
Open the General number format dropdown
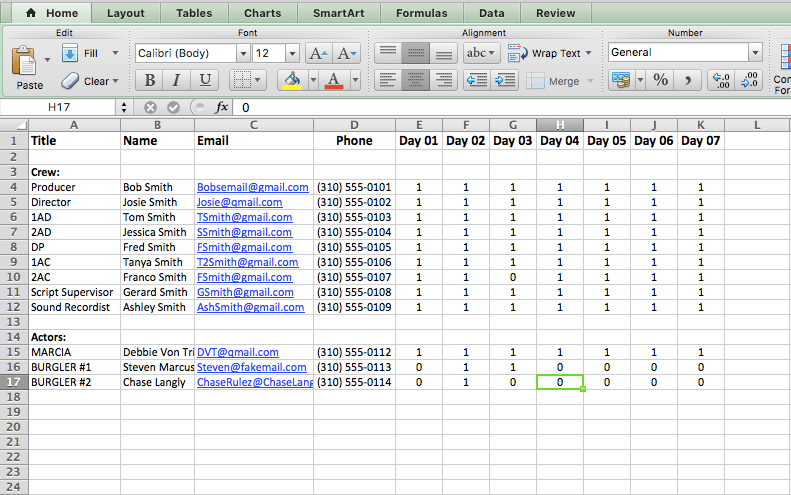click(755, 52)
